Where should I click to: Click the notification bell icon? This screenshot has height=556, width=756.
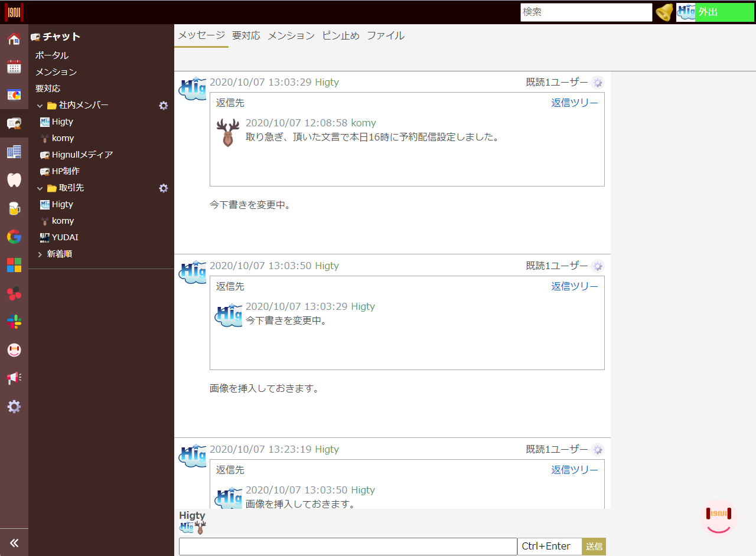coord(664,12)
